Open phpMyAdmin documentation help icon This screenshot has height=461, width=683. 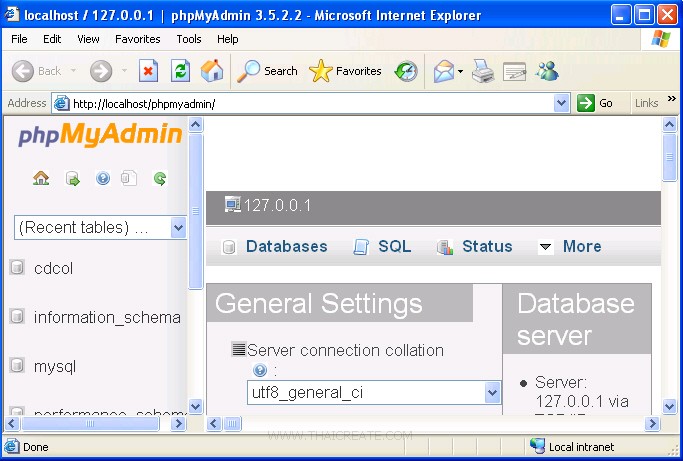(103, 178)
